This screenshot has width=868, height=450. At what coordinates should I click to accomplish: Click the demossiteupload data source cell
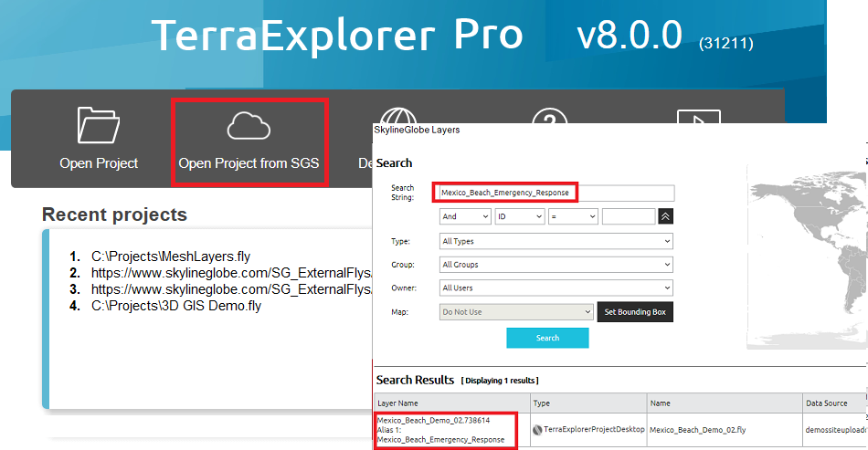click(835, 430)
